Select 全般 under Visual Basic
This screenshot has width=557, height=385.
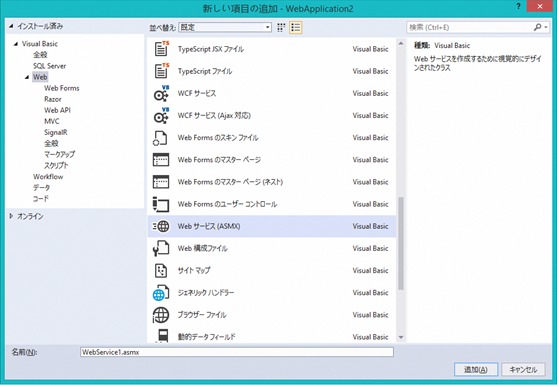click(x=40, y=55)
